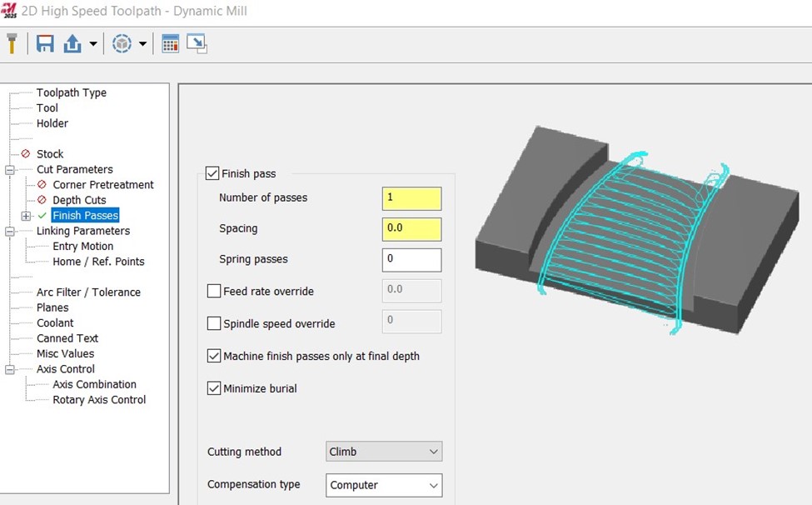Click the tool manager icon in toolbar
The width and height of the screenshot is (812, 505).
point(12,43)
